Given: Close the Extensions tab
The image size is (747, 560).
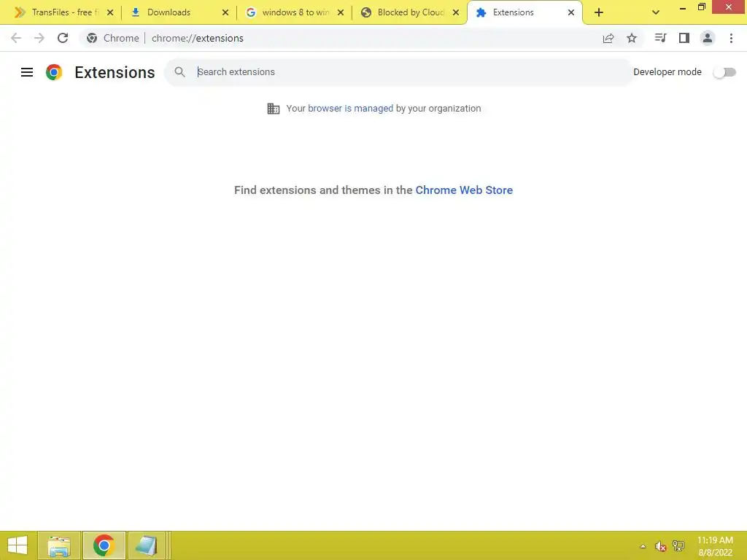Looking at the screenshot, I should coord(571,12).
